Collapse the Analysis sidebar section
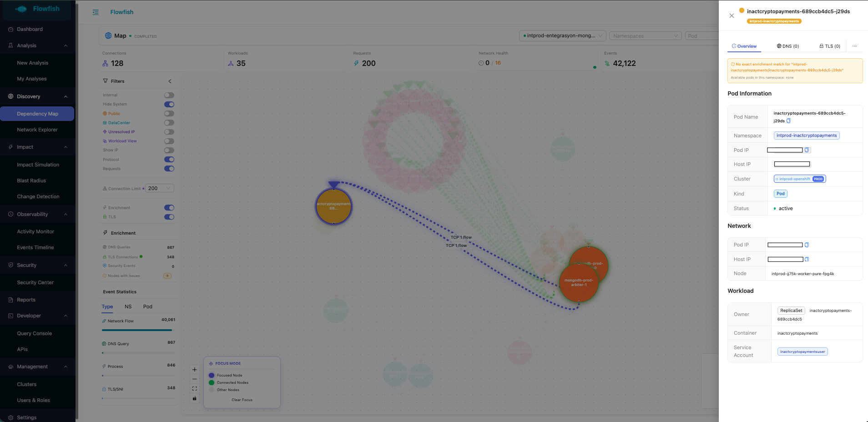 66,45
